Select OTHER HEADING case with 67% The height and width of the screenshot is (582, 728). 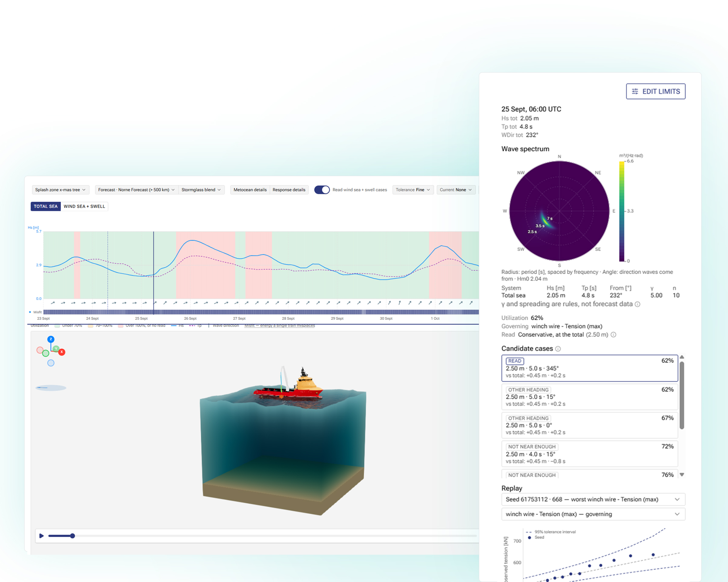[x=590, y=425]
